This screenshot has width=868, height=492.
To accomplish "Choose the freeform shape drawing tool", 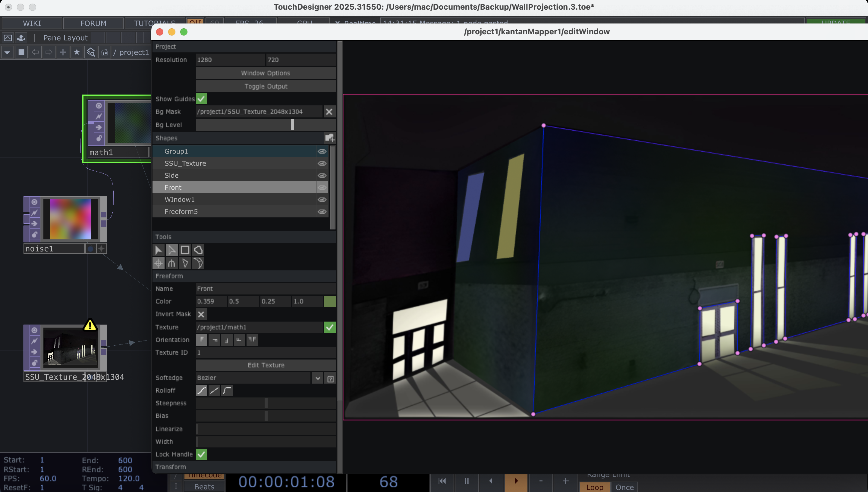I will pos(198,250).
